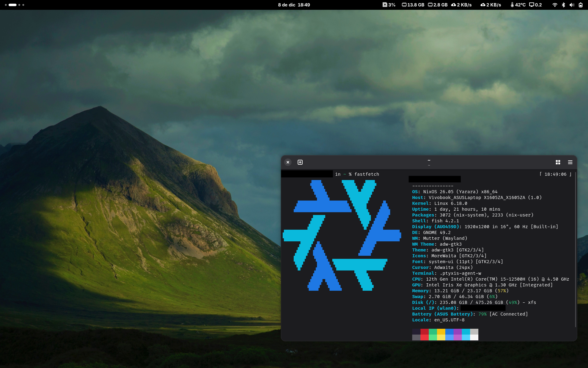Open Wi-Fi status in top bar
This screenshot has height=368, width=588.
click(555, 5)
